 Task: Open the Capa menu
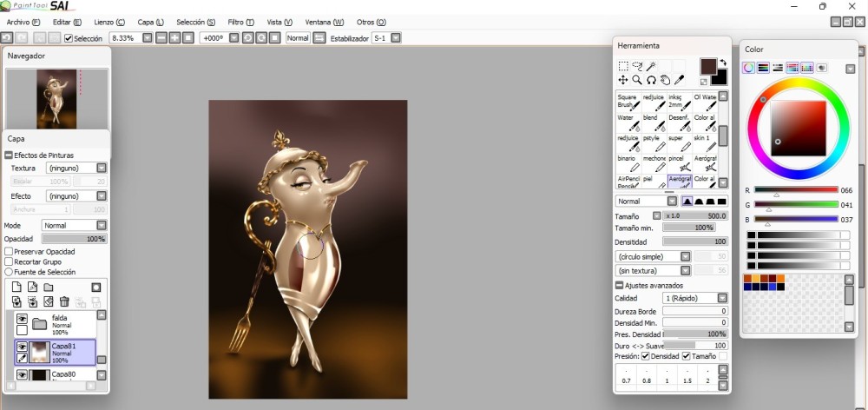coord(150,23)
